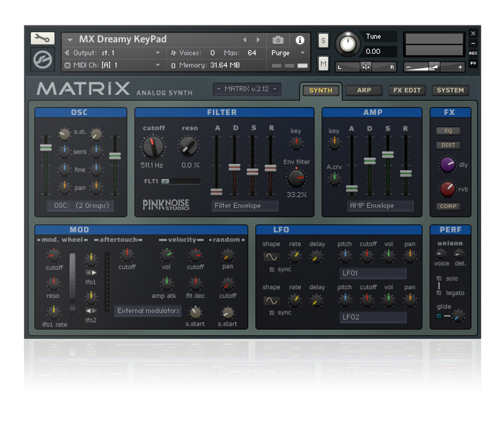504x432 pixels.
Task: Switch to the ARP tab
Action: click(364, 91)
